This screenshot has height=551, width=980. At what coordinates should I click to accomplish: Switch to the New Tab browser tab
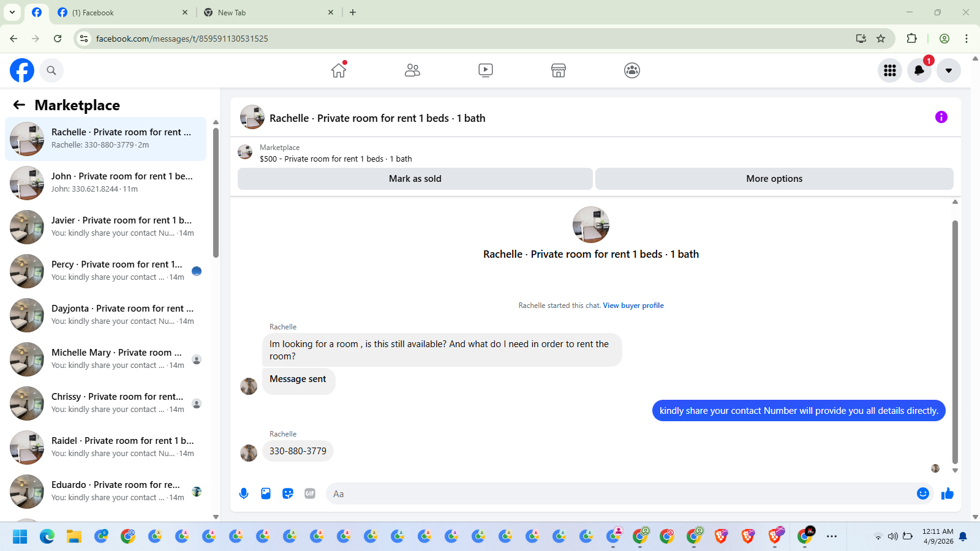coord(269,12)
